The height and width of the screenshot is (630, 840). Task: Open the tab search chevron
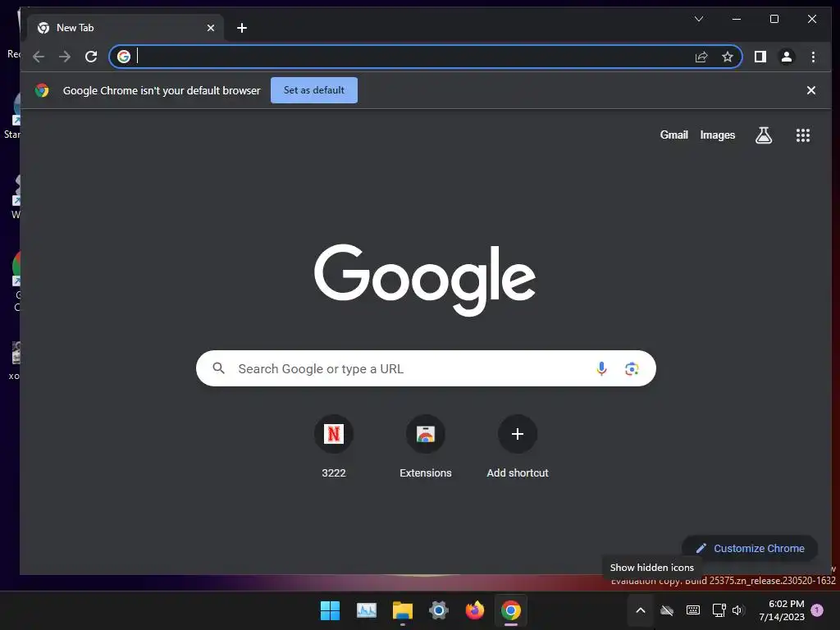tap(699, 20)
